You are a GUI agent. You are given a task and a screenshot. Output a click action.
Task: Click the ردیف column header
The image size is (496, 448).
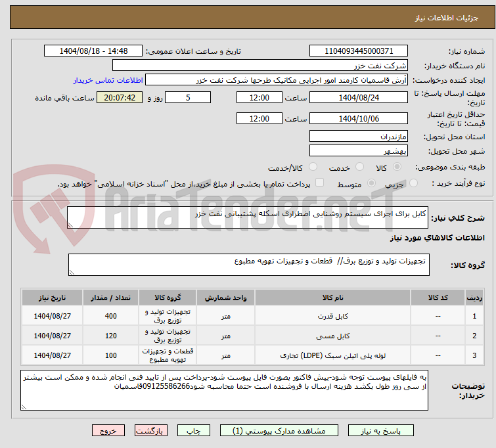(474, 298)
